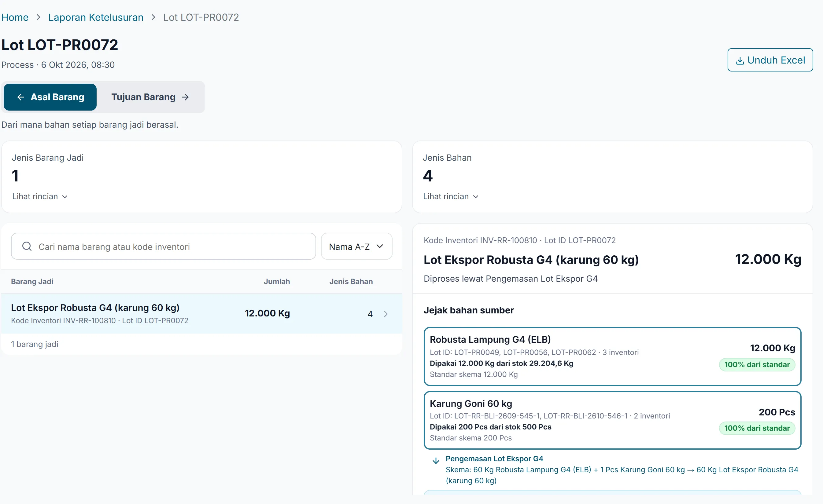Open the Robusta Lampung G4 (ELB) source card
This screenshot has height=504, width=823.
(x=612, y=356)
